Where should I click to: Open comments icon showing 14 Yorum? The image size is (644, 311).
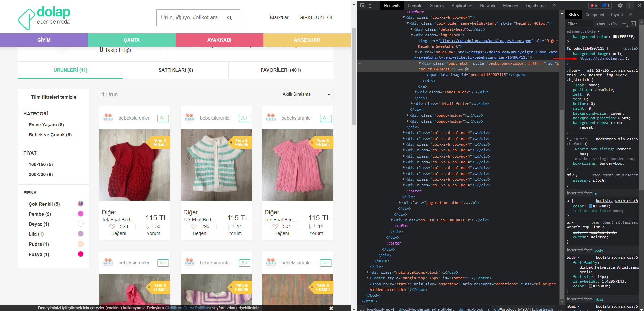pyautogui.click(x=231, y=226)
